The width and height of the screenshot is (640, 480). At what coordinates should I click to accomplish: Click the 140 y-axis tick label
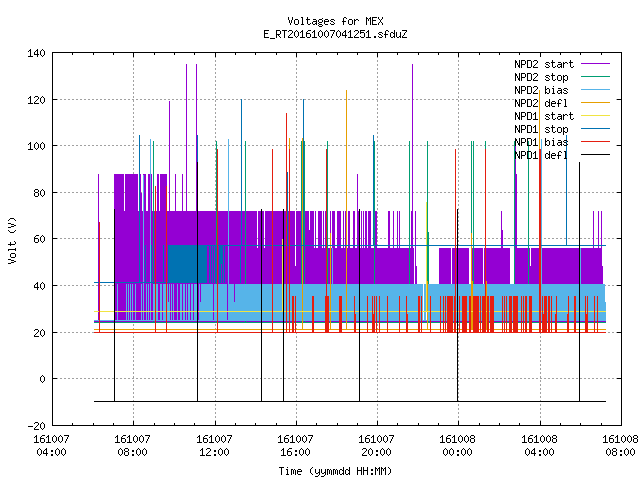click(x=36, y=53)
